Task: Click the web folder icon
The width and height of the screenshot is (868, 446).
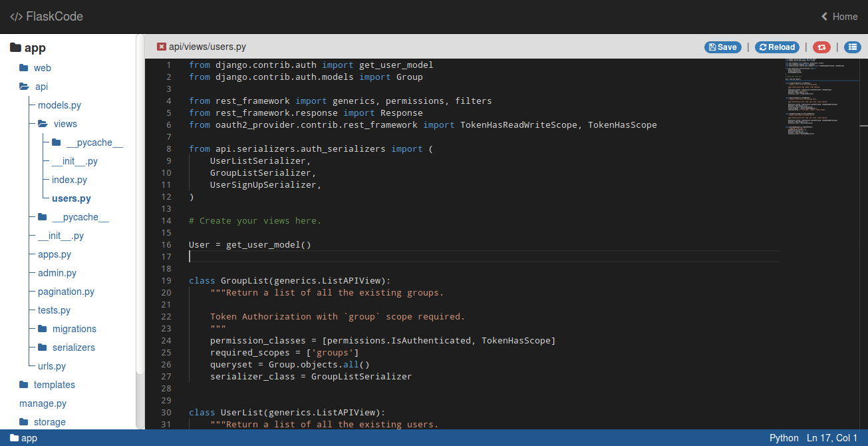Action: pos(22,68)
